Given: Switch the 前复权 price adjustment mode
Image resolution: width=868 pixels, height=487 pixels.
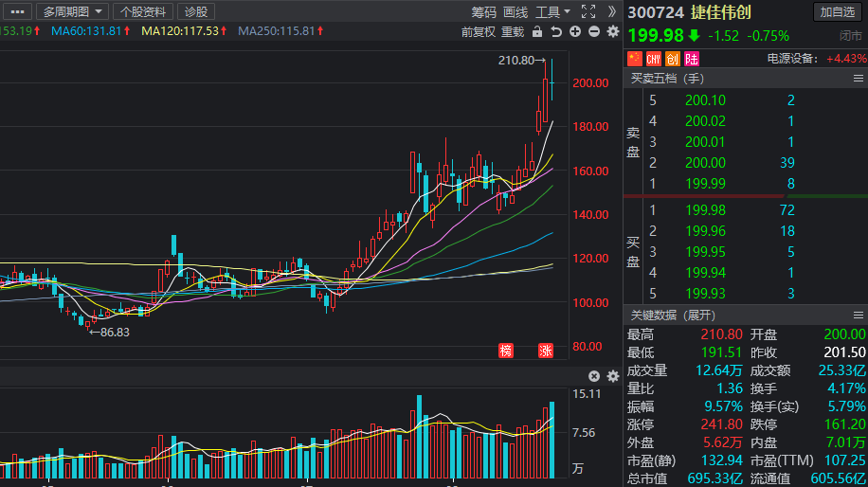Looking at the screenshot, I should (x=478, y=32).
